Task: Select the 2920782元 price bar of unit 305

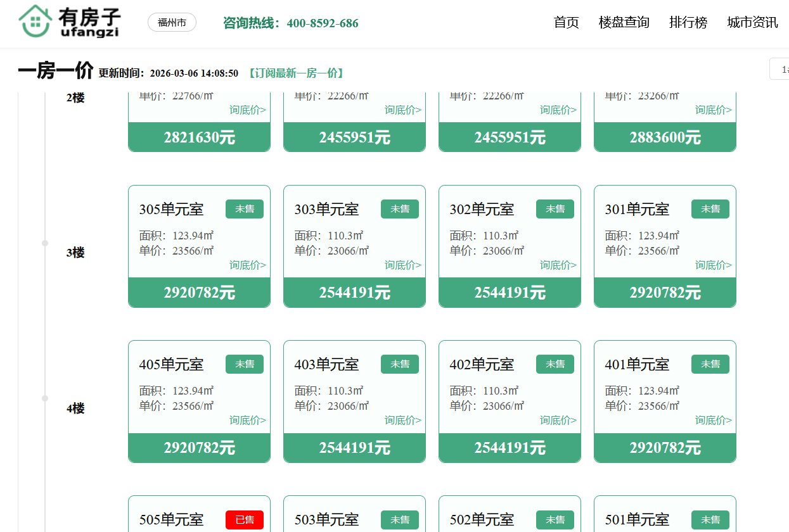Action: coord(199,293)
